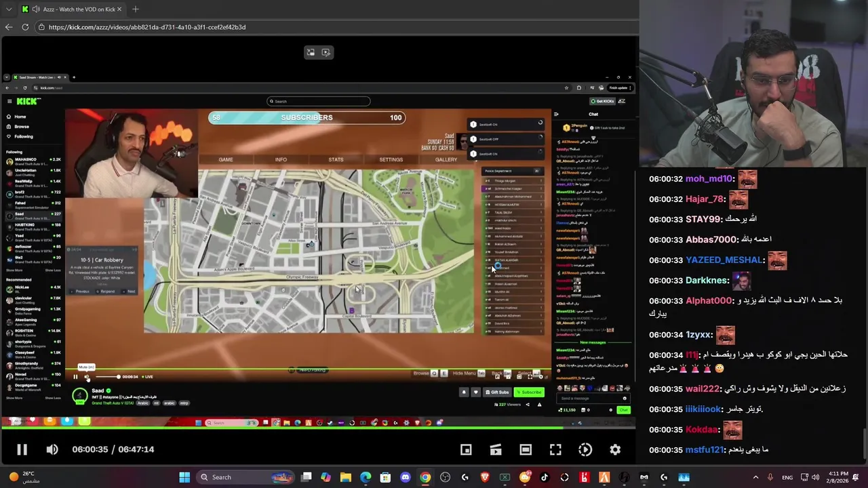
Task: Click the Subscribe button in recorded stream
Action: tap(529, 392)
